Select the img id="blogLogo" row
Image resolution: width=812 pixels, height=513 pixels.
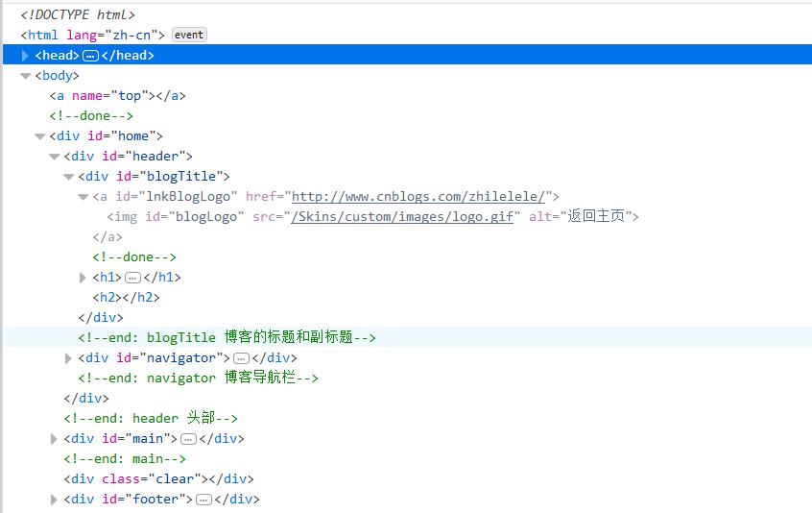407,216
